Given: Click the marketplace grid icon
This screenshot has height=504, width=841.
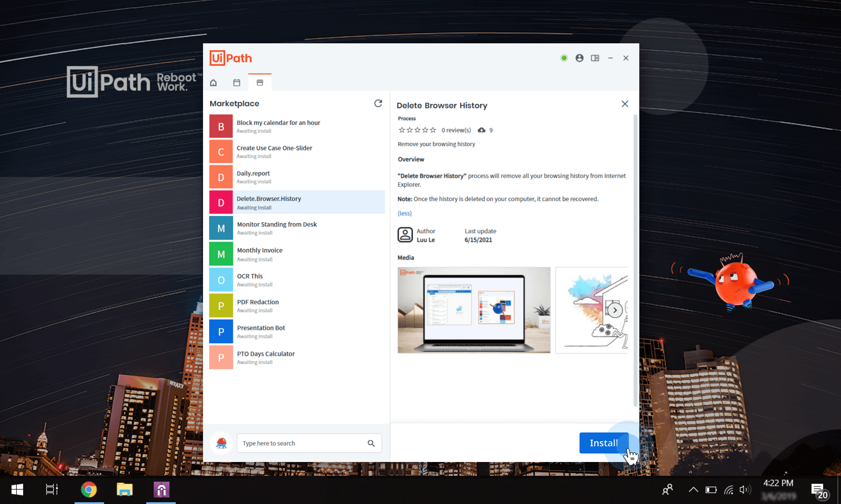Looking at the screenshot, I should click(260, 82).
